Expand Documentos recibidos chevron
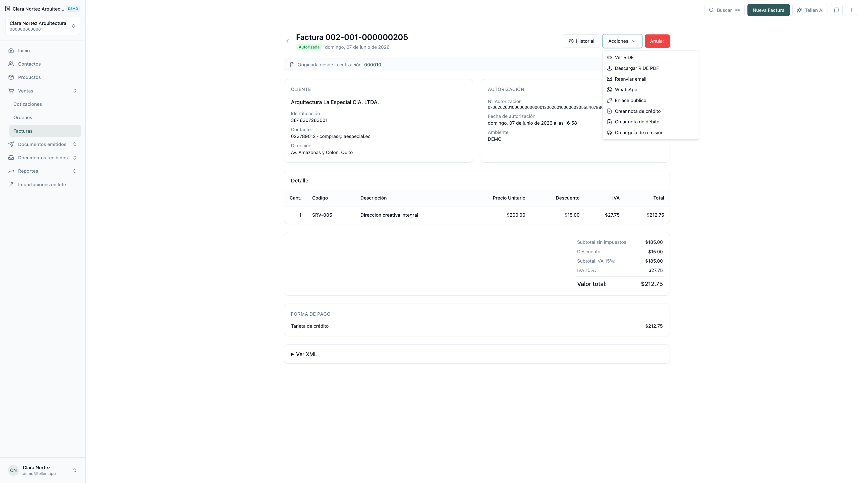This screenshot has width=868, height=483. (75, 158)
